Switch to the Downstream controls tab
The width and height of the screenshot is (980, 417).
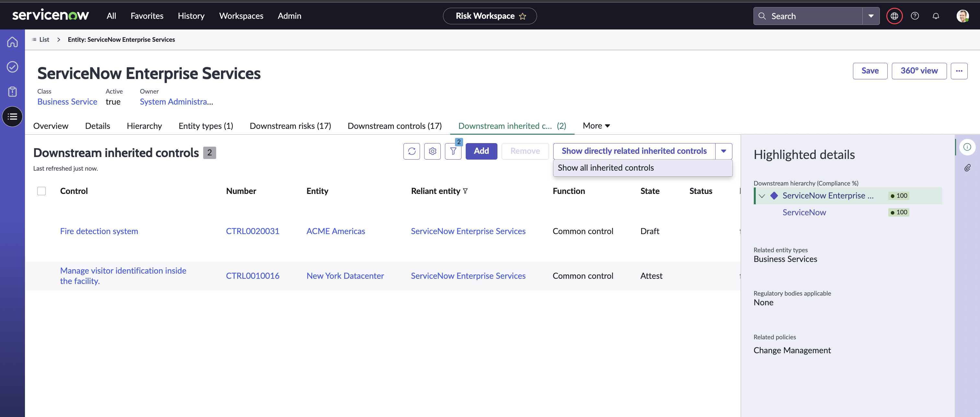point(394,126)
